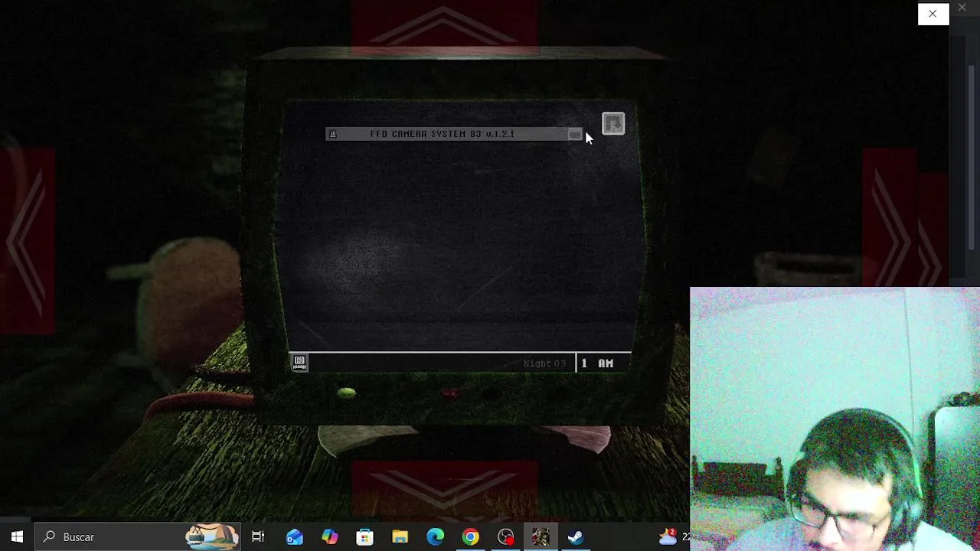This screenshot has height=551, width=980.
Task: Launch Copilot from the taskbar
Action: (x=330, y=537)
